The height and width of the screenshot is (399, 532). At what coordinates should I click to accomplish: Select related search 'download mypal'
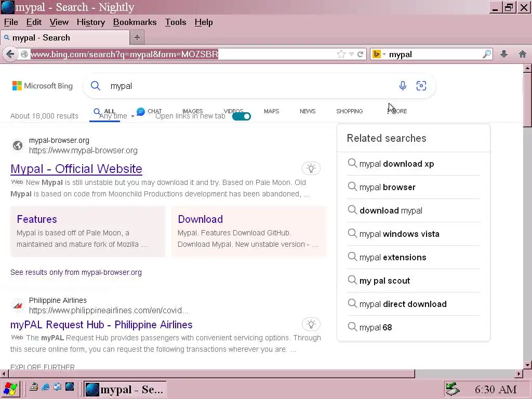tap(391, 211)
